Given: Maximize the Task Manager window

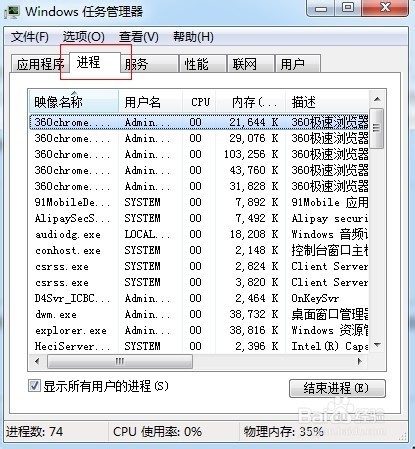Looking at the screenshot, I should (x=348, y=7).
